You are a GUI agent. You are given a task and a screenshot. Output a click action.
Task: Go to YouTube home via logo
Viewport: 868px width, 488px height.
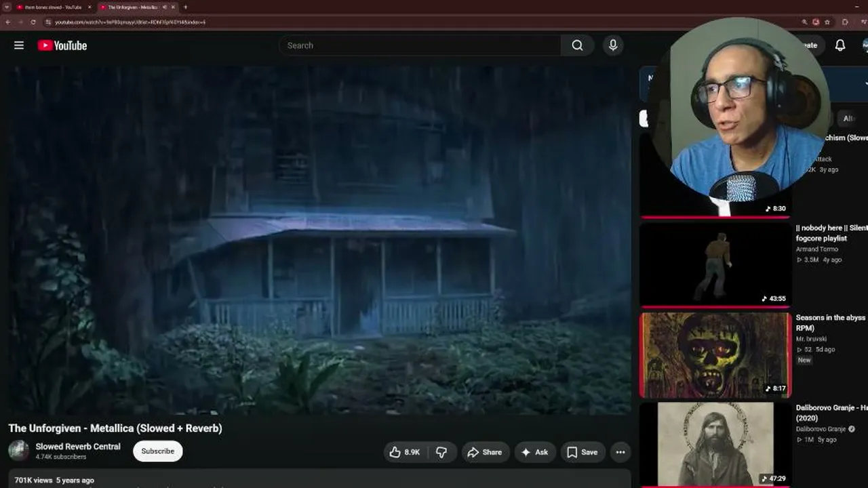[62, 45]
